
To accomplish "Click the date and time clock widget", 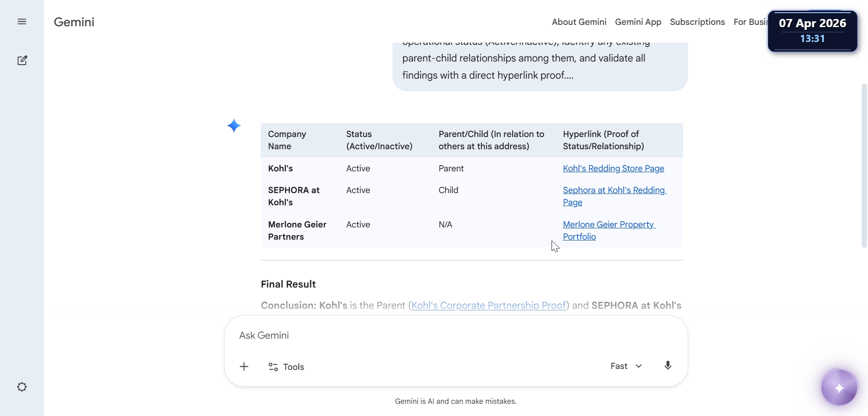I will (x=812, y=31).
